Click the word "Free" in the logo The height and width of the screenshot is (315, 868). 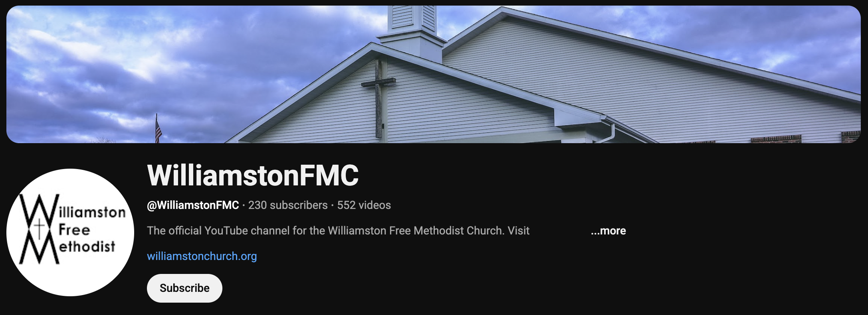coord(74,230)
